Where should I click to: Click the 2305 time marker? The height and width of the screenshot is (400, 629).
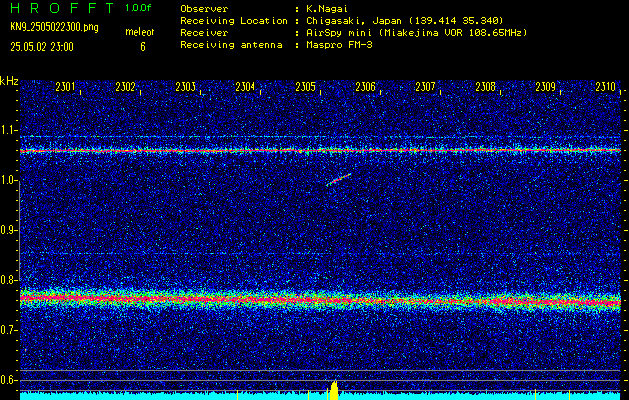coord(305,87)
